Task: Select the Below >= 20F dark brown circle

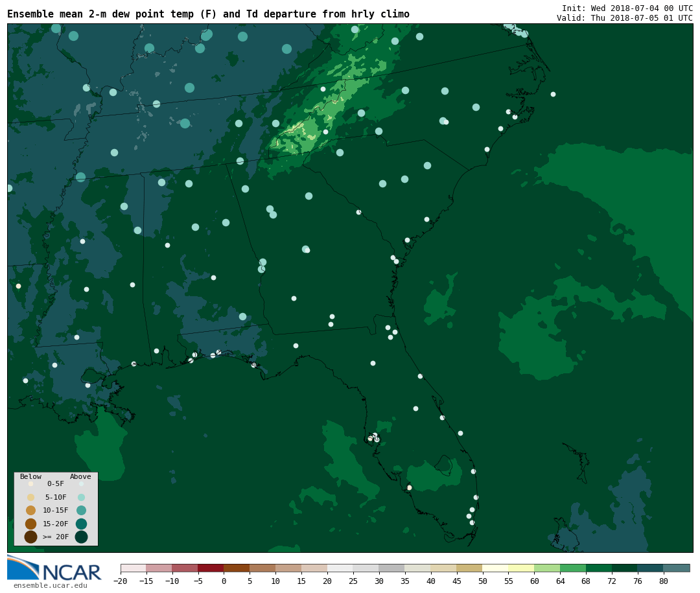Action: pyautogui.click(x=31, y=537)
